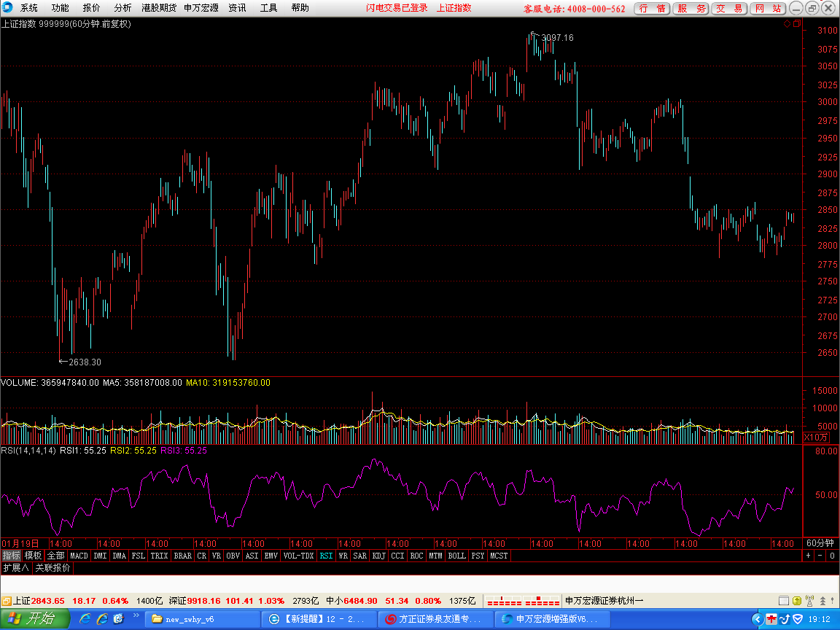Click the red restore-window icon at chart top-right
This screenshot has width=840, height=630.
796,23
